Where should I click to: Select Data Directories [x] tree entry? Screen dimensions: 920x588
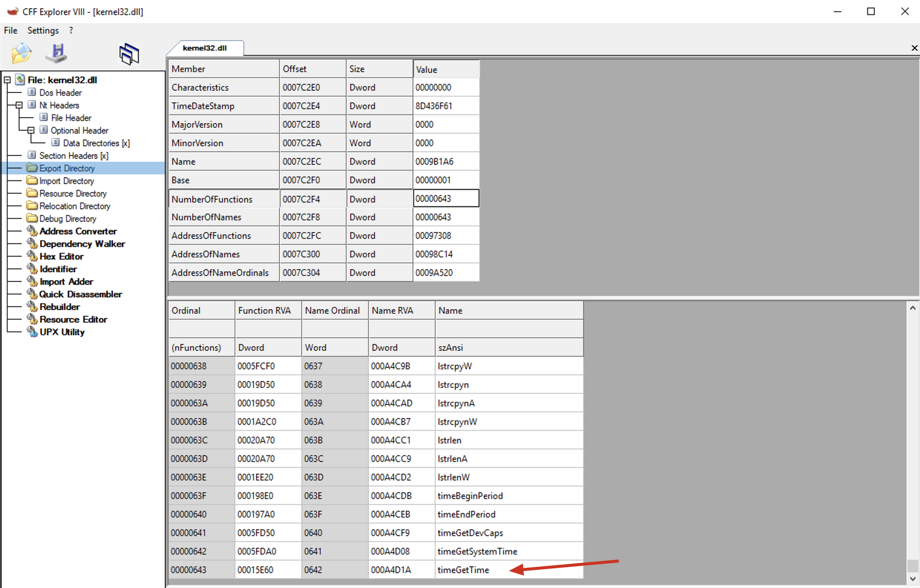point(96,143)
